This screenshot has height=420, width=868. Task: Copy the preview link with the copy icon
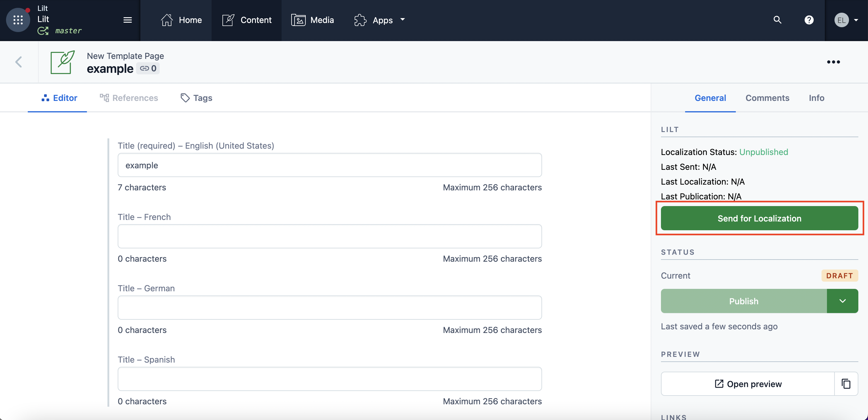847,383
